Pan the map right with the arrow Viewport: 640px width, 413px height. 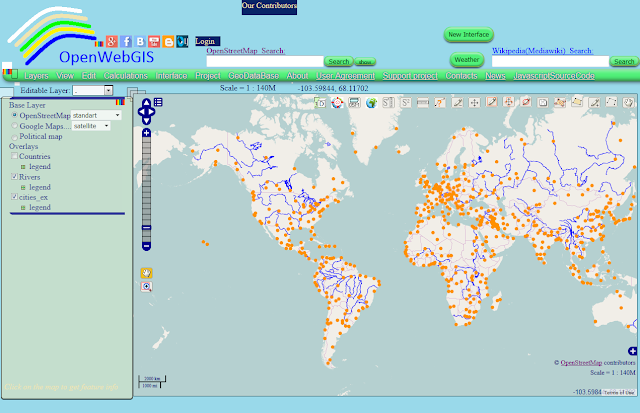pyautogui.click(x=152, y=111)
